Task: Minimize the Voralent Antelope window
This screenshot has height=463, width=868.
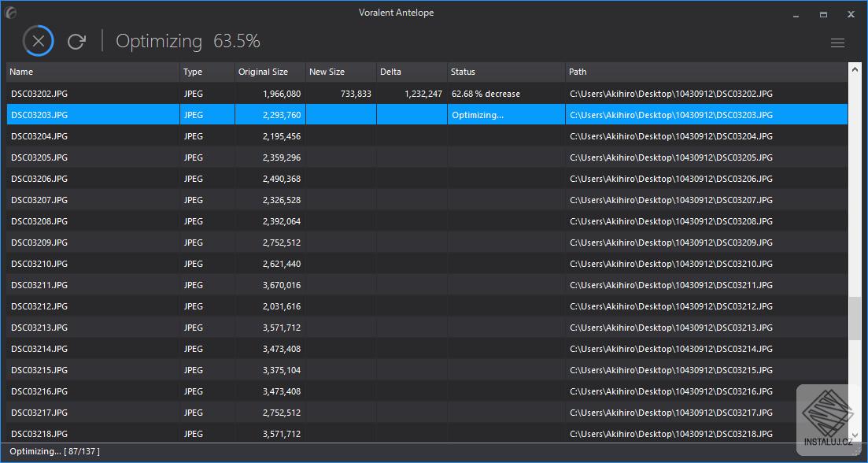Action: [x=796, y=15]
